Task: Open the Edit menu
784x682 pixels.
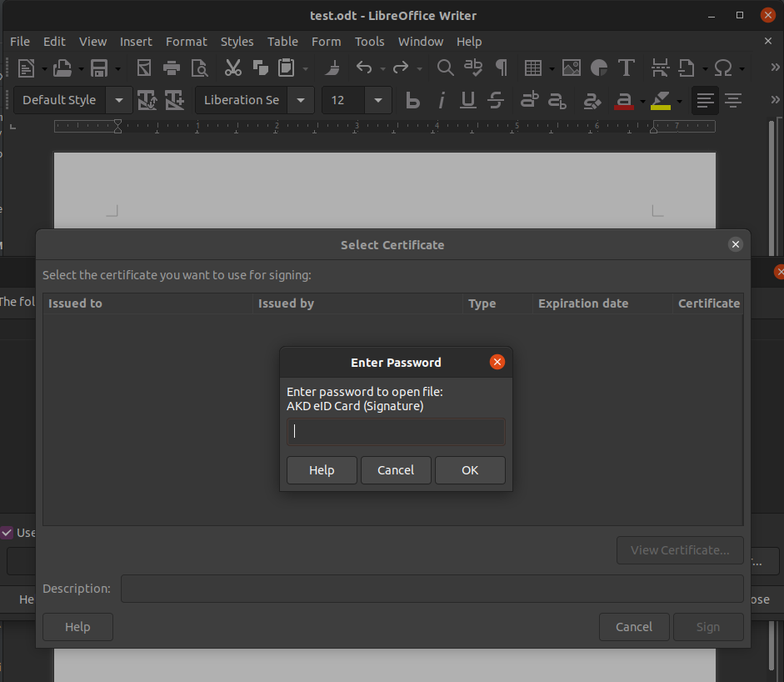Action: tap(54, 42)
